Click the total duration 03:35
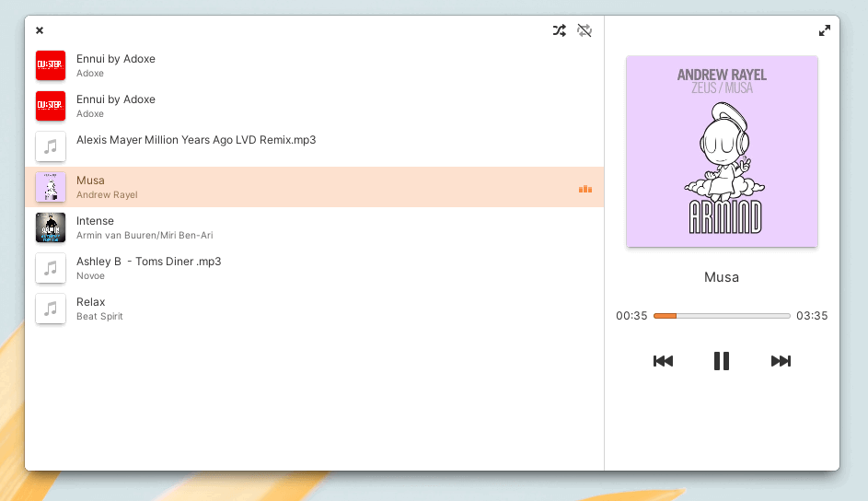The width and height of the screenshot is (868, 501). pyautogui.click(x=812, y=316)
